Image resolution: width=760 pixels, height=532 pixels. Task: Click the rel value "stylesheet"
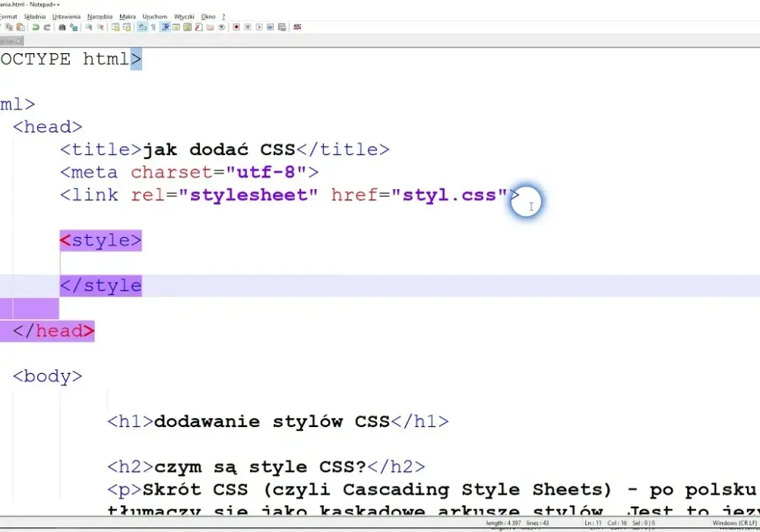tap(249, 195)
